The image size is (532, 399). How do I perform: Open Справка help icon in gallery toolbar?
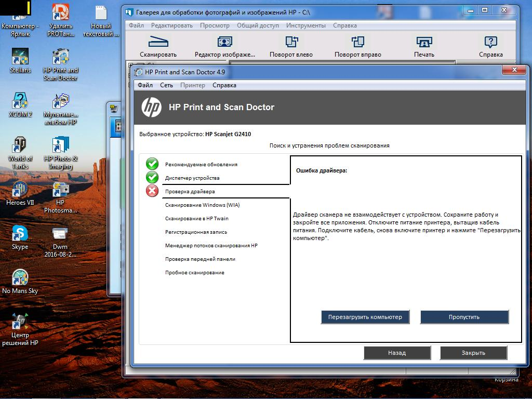490,42
